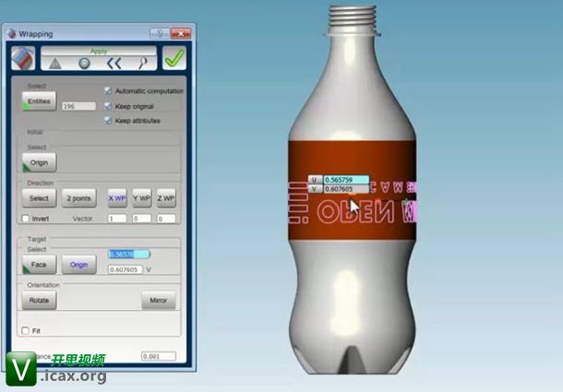Toggle Keep attributes checkbox
Screen dimensions: 563x392
tap(108, 121)
